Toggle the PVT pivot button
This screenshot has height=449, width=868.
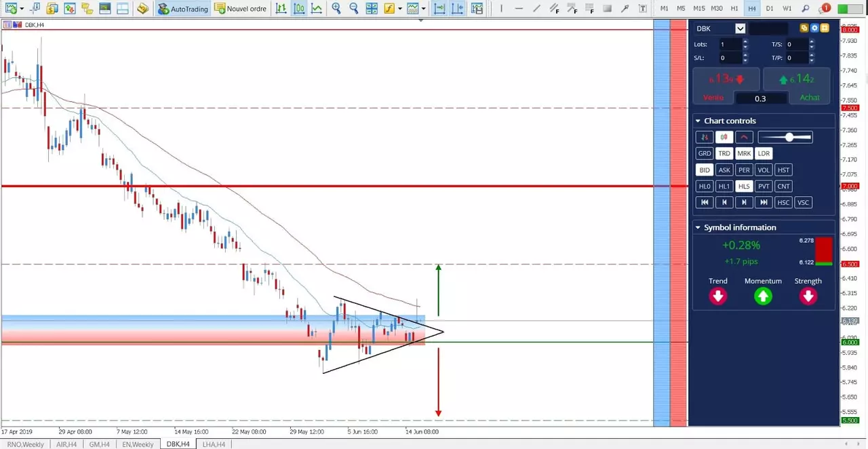[x=764, y=186]
